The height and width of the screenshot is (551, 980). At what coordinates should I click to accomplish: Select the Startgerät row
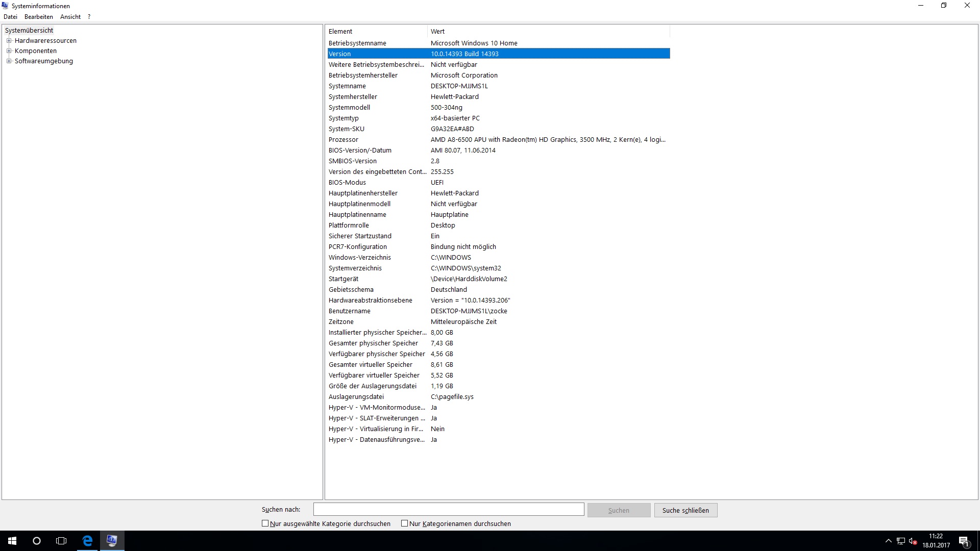(499, 279)
